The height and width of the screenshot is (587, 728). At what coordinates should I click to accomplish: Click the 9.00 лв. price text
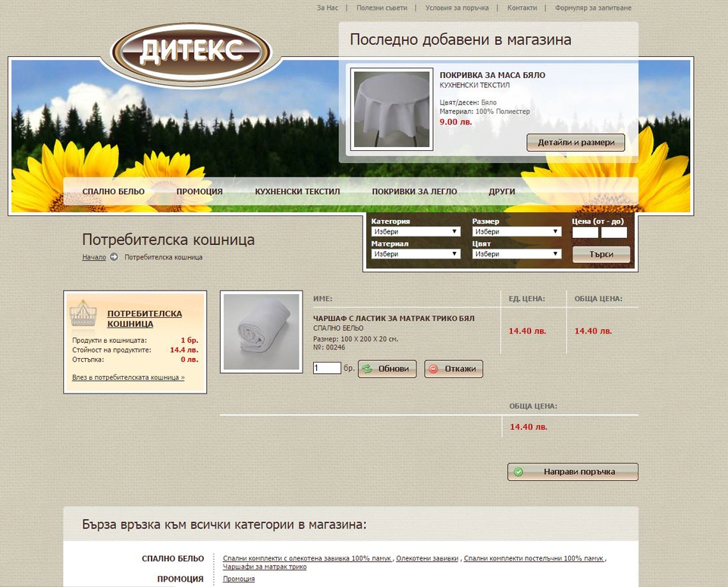456,122
